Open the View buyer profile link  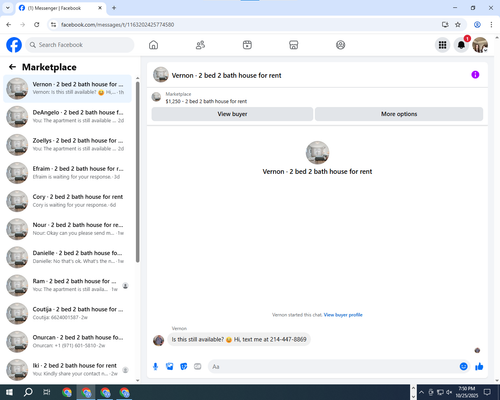(343, 315)
